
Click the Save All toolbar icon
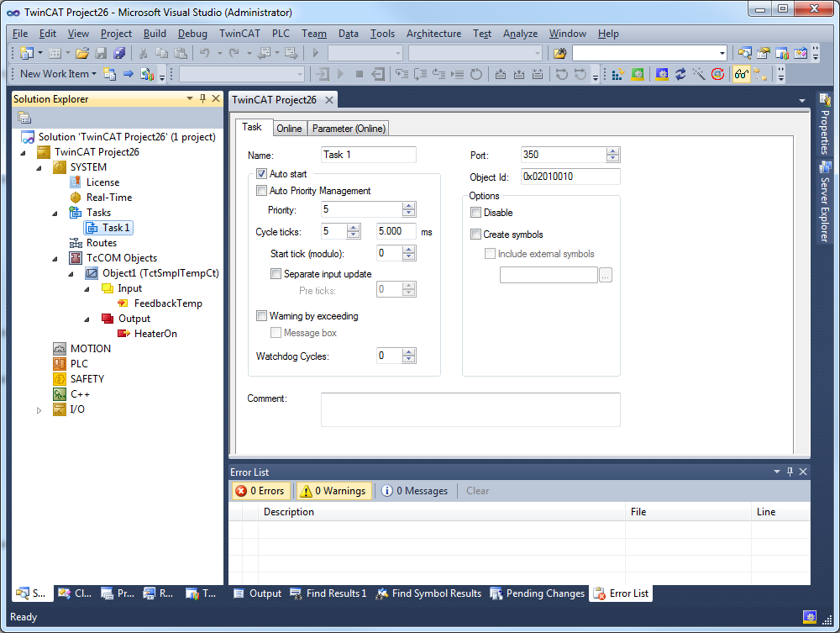(x=119, y=52)
